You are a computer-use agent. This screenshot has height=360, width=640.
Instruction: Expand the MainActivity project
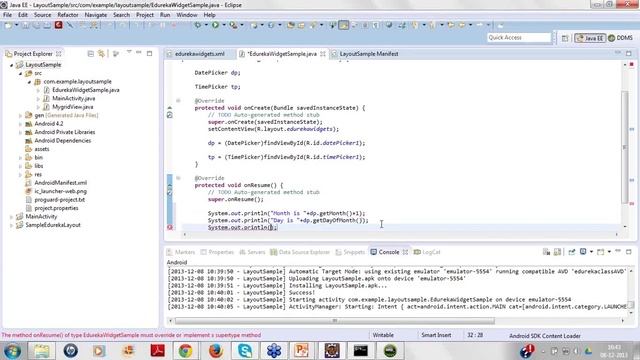(11, 217)
